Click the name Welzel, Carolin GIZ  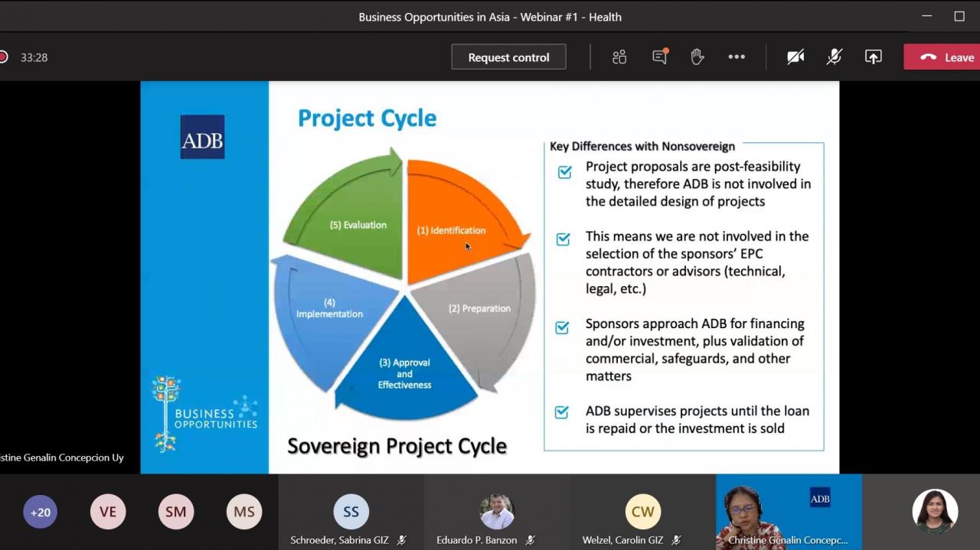click(x=622, y=540)
